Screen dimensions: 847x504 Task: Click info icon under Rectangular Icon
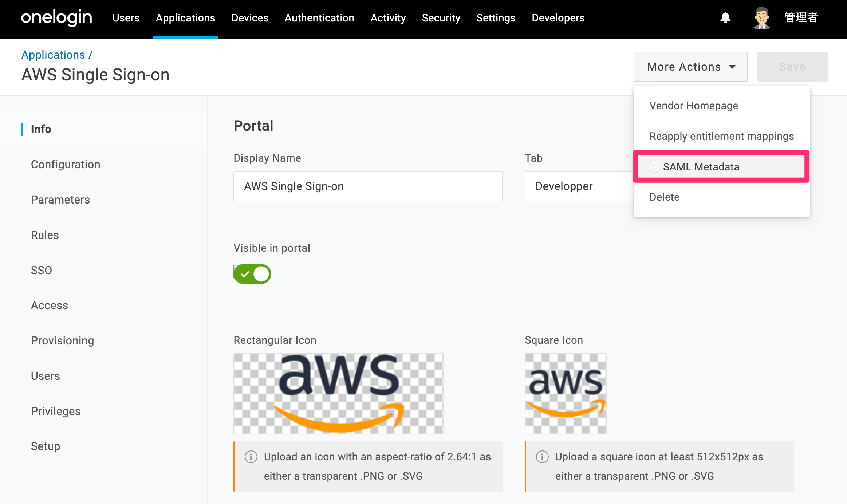click(x=251, y=457)
